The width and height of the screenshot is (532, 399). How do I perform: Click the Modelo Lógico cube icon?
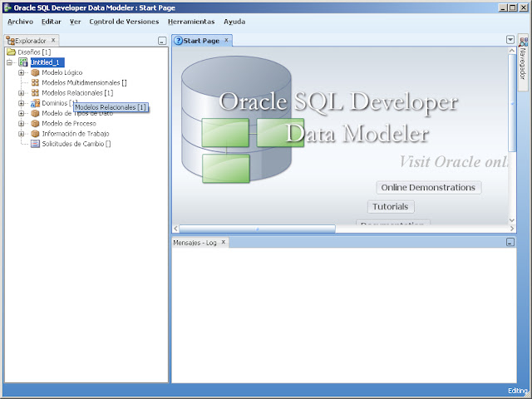coord(35,72)
